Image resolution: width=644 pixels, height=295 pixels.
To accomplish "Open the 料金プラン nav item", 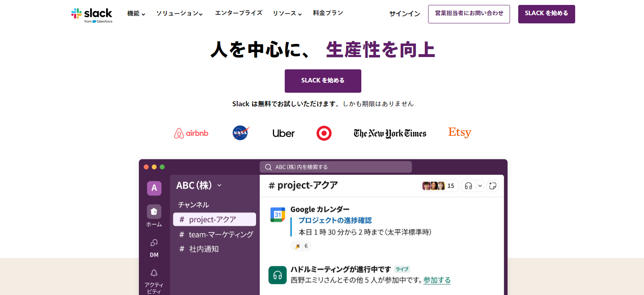I will (x=328, y=13).
